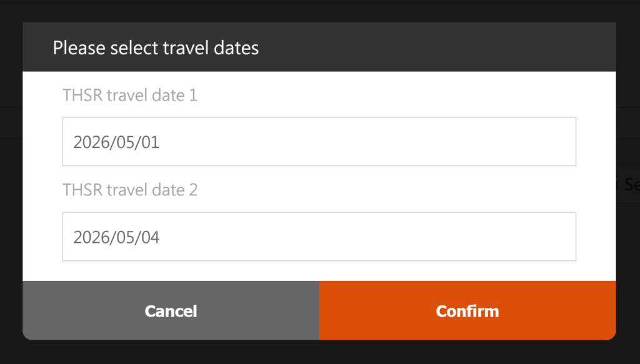
Task: Cancel the travel date selection
Action: pos(171,311)
